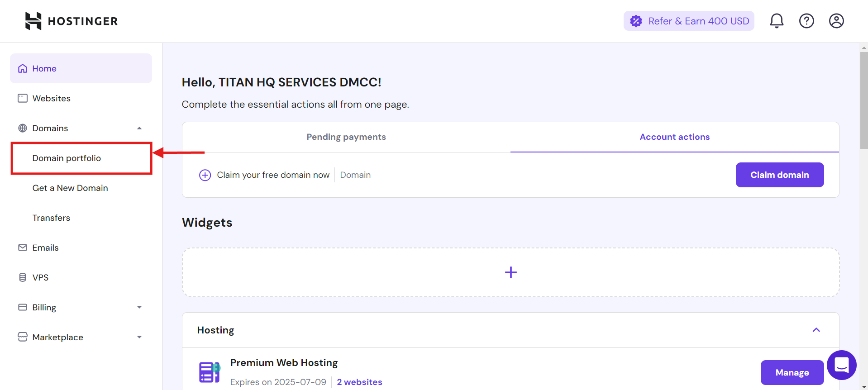Screen dimensions: 868x390
Task: Collapse the Hosting section chevron
Action: pyautogui.click(x=816, y=330)
